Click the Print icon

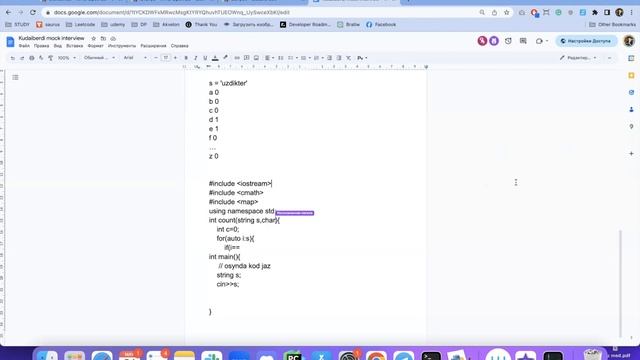[31, 58]
